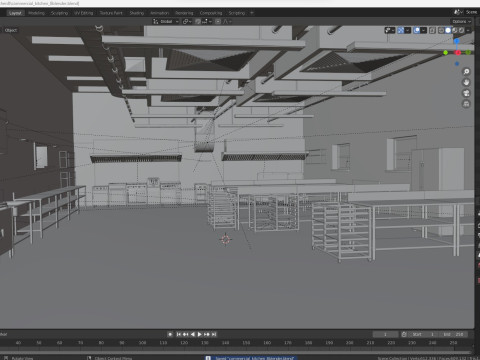Open the Scene selector field
The image size is (480, 360).
(471, 12)
